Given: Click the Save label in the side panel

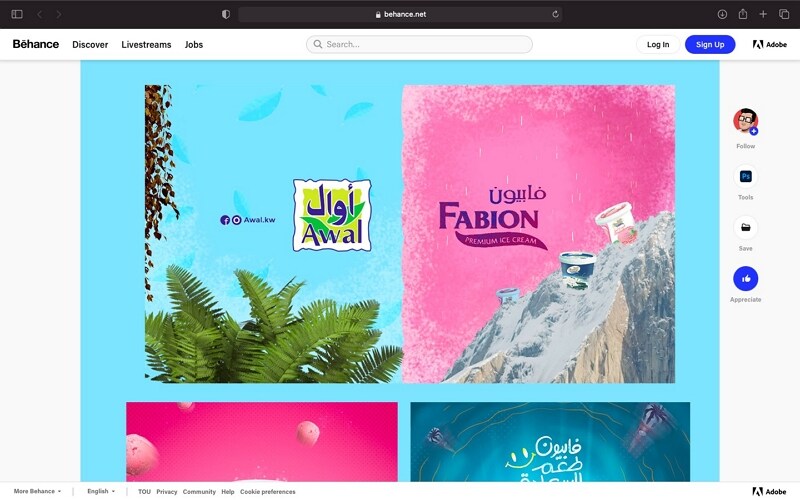Looking at the screenshot, I should (745, 248).
